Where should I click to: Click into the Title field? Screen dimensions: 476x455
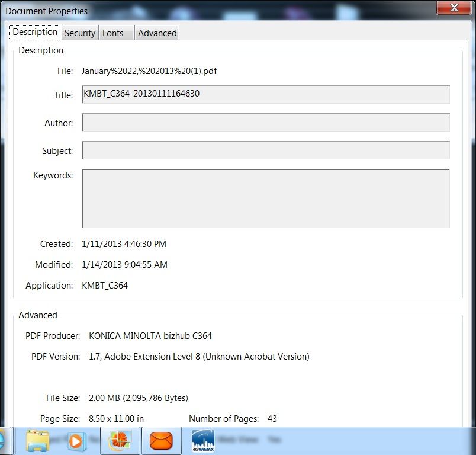tap(265, 95)
